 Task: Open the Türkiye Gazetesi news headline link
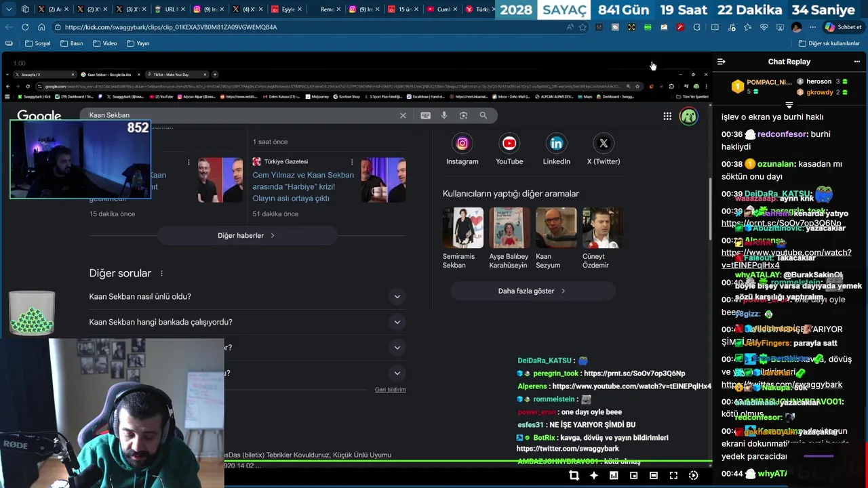(x=303, y=186)
